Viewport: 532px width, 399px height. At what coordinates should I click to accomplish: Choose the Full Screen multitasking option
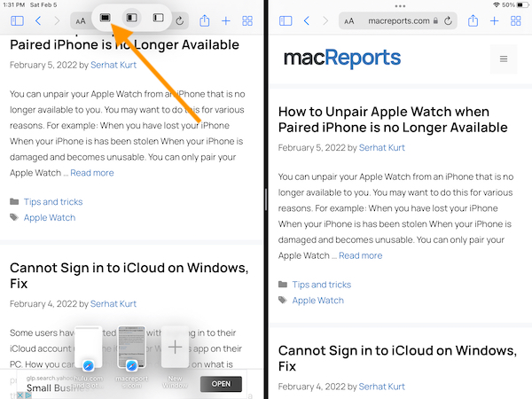(x=106, y=18)
